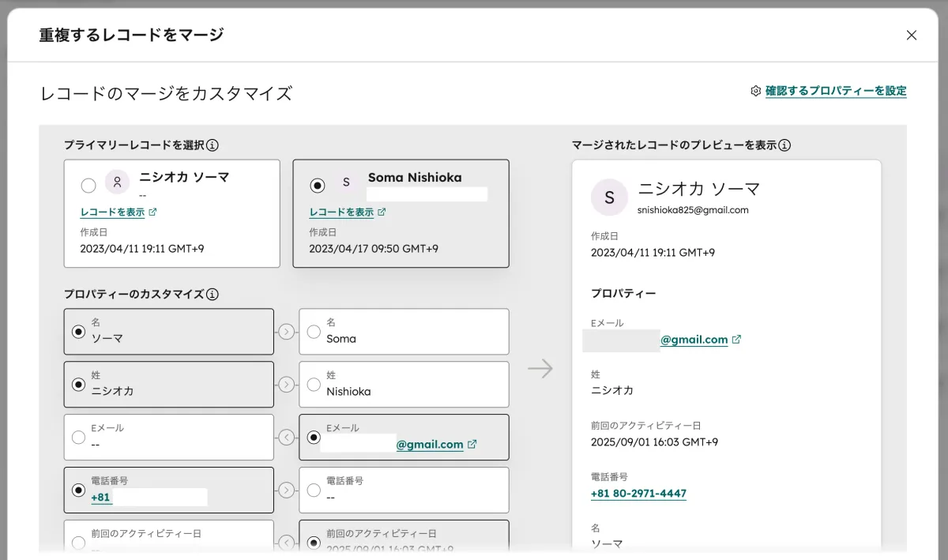Open the first record via レコードを表示 link
The width and height of the screenshot is (948, 560).
tap(111, 212)
